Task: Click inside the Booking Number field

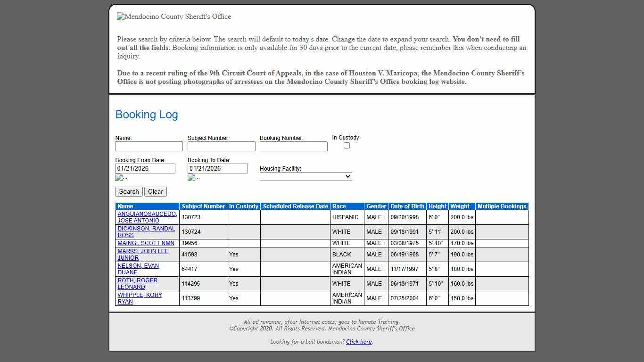Action: click(293, 146)
